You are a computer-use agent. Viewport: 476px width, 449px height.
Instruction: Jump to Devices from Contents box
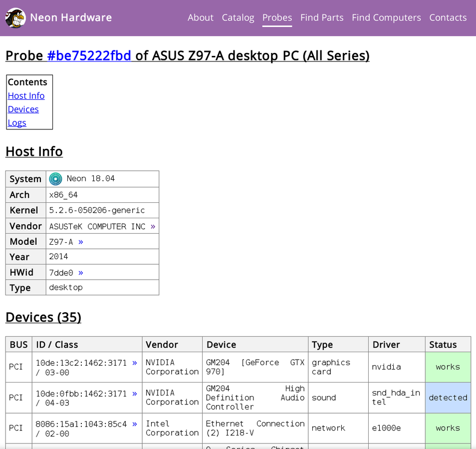(x=23, y=109)
